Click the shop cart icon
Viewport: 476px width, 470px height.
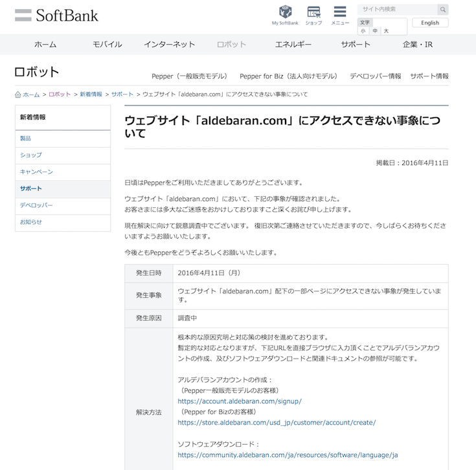point(313,12)
